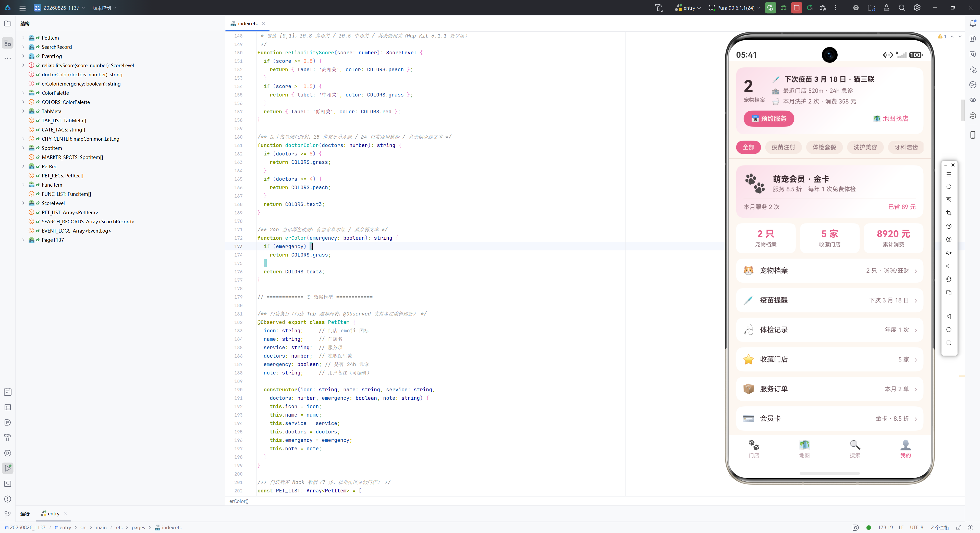This screenshot has height=533, width=980.
Task: Open the Run tool window icon
Action: (8, 468)
